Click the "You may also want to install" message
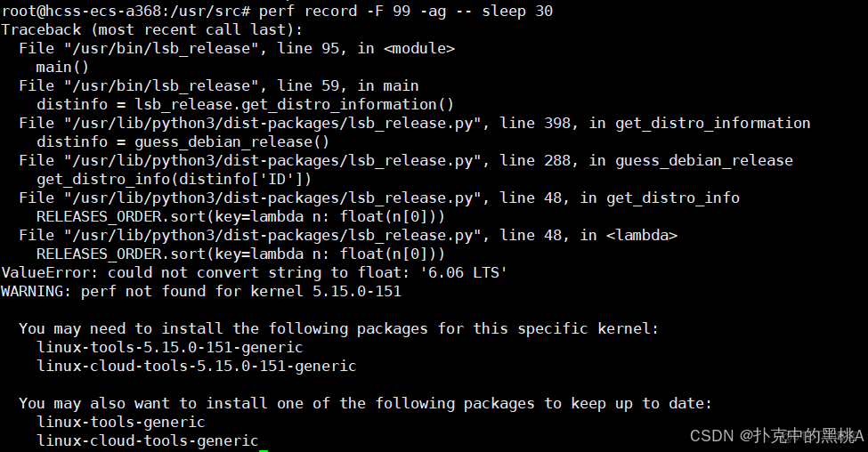868x452 pixels. tap(365, 403)
